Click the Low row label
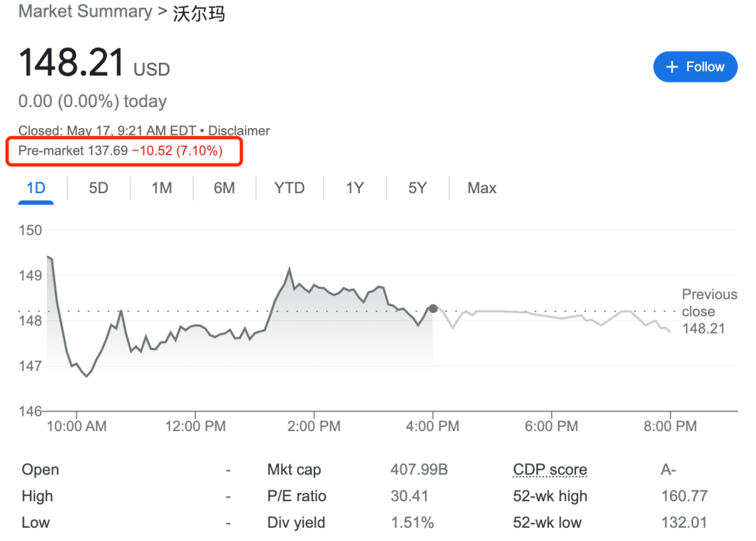 click(x=36, y=522)
